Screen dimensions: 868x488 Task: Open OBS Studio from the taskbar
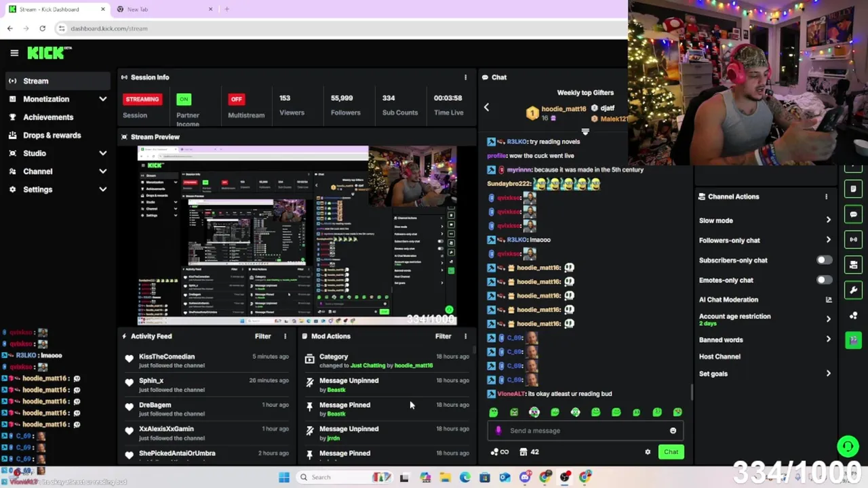coord(566,477)
